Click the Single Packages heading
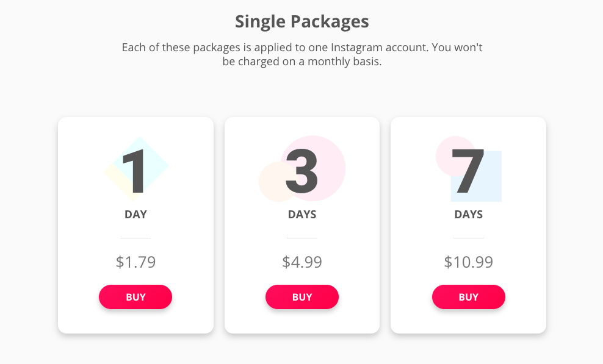Image resolution: width=603 pixels, height=364 pixels. [301, 22]
